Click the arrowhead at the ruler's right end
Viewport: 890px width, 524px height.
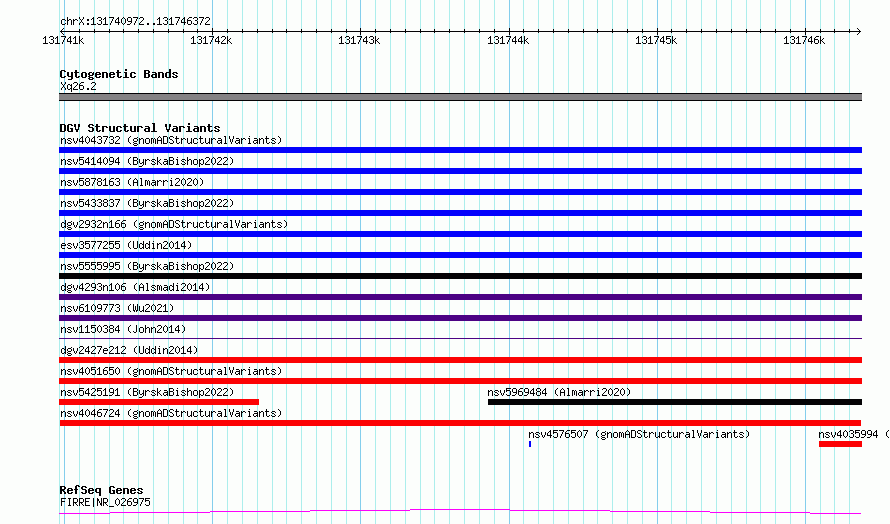[859, 32]
